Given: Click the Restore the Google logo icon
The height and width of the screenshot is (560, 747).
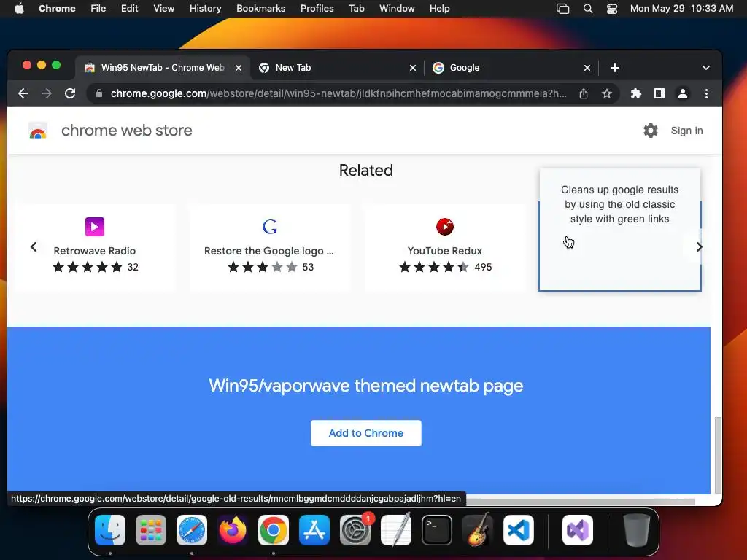Looking at the screenshot, I should click(x=270, y=227).
